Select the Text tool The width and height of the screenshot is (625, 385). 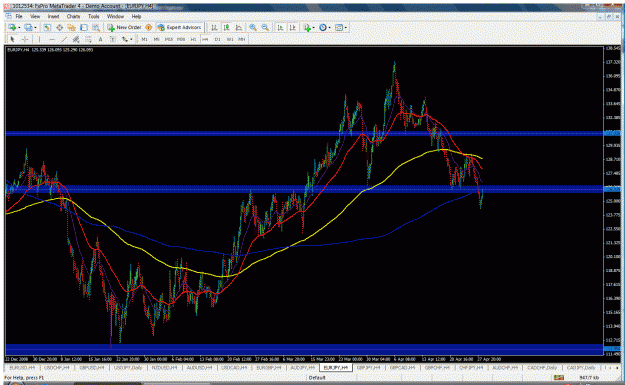[x=100, y=39]
